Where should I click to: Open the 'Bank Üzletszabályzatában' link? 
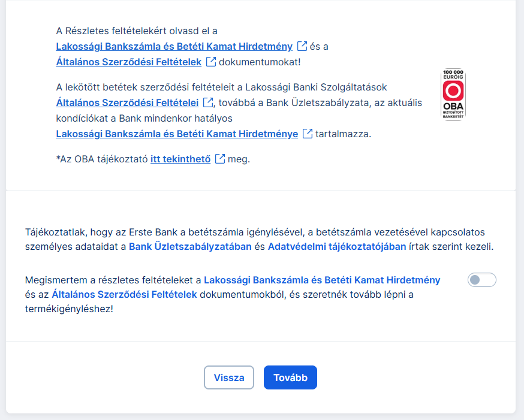pos(190,247)
